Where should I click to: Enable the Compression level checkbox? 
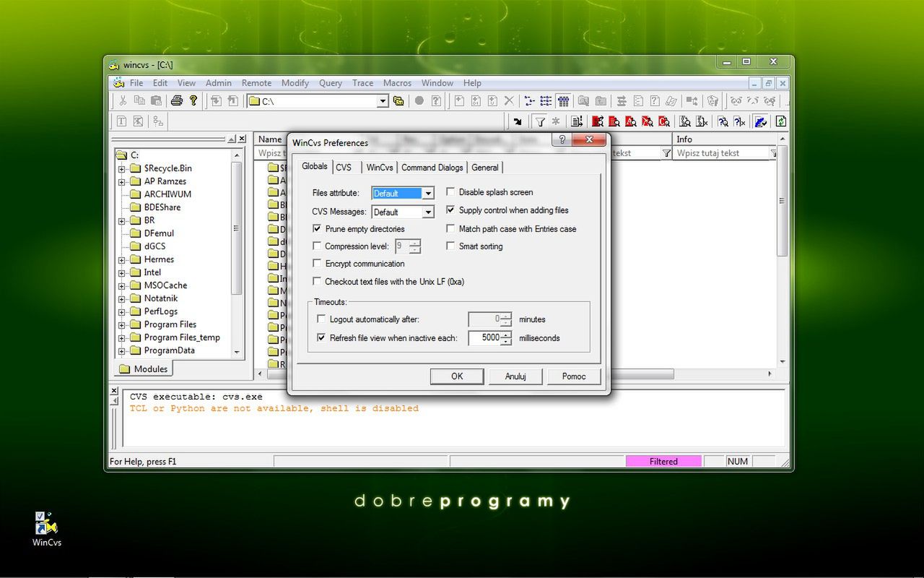click(317, 246)
